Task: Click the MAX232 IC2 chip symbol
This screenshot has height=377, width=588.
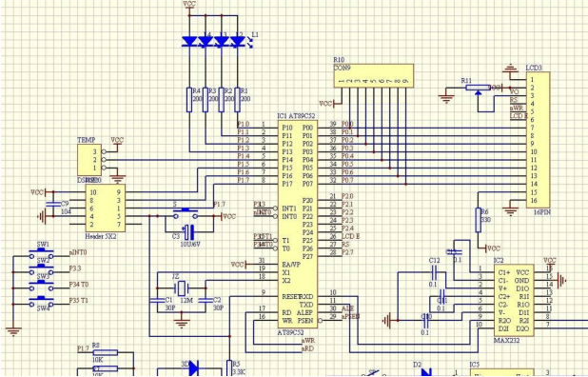Action: point(514,300)
